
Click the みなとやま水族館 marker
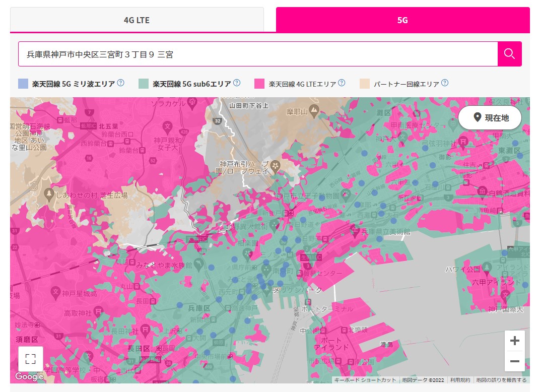coord(198,265)
